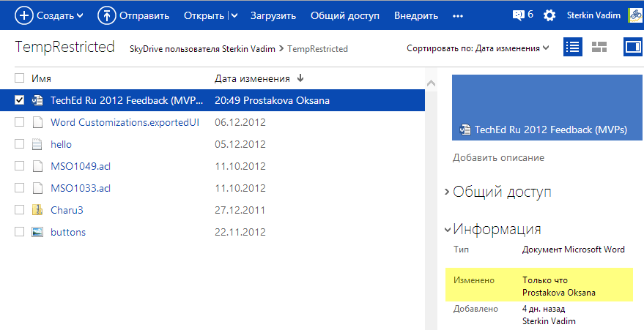
Task: Click the sort direction down arrow
Action: tap(300, 78)
